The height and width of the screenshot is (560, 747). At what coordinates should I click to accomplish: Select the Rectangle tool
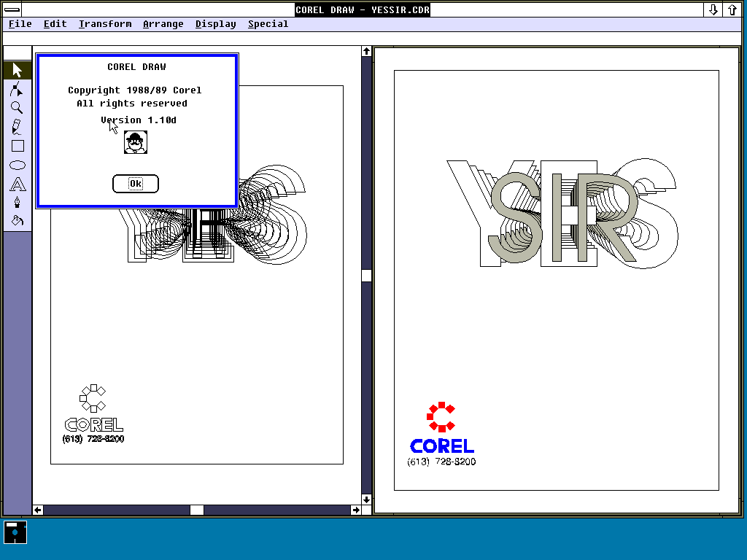(x=18, y=146)
